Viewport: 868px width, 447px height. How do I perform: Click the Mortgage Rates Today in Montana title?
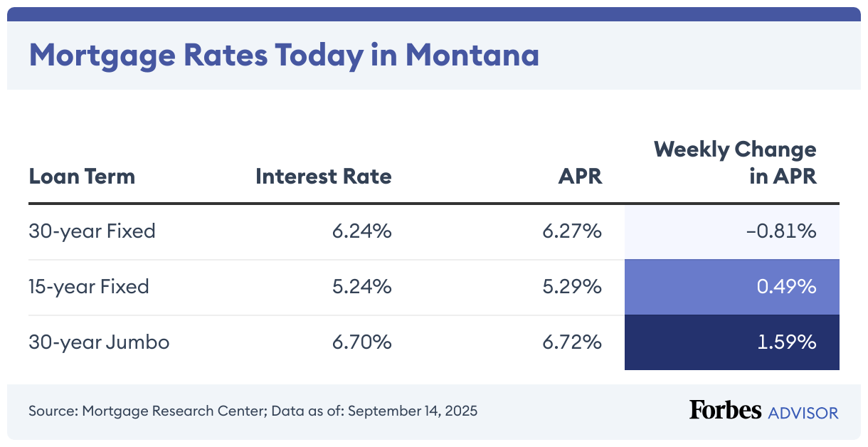tap(283, 56)
